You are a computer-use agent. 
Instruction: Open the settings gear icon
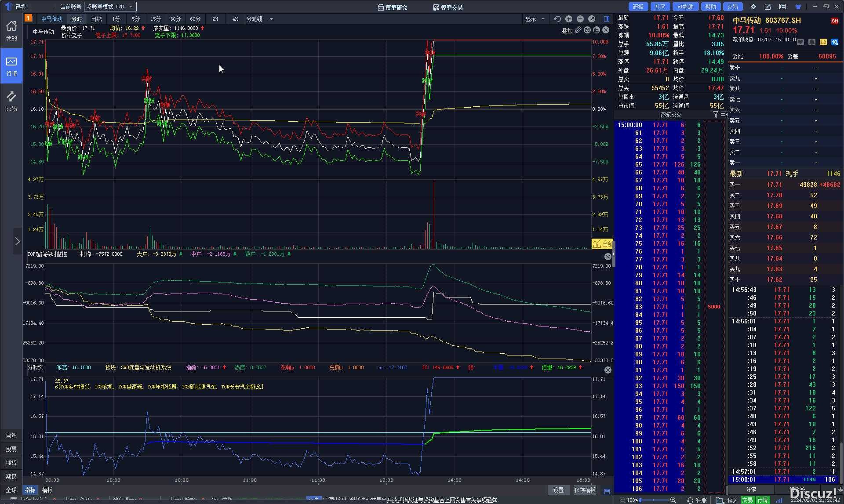(x=753, y=7)
